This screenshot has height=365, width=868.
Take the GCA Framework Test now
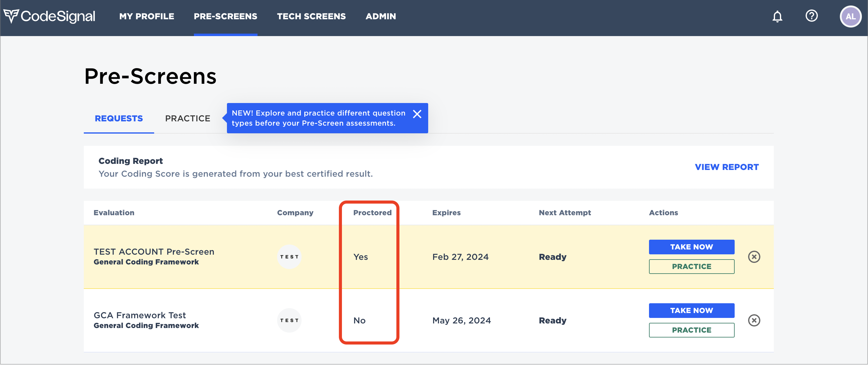point(691,311)
